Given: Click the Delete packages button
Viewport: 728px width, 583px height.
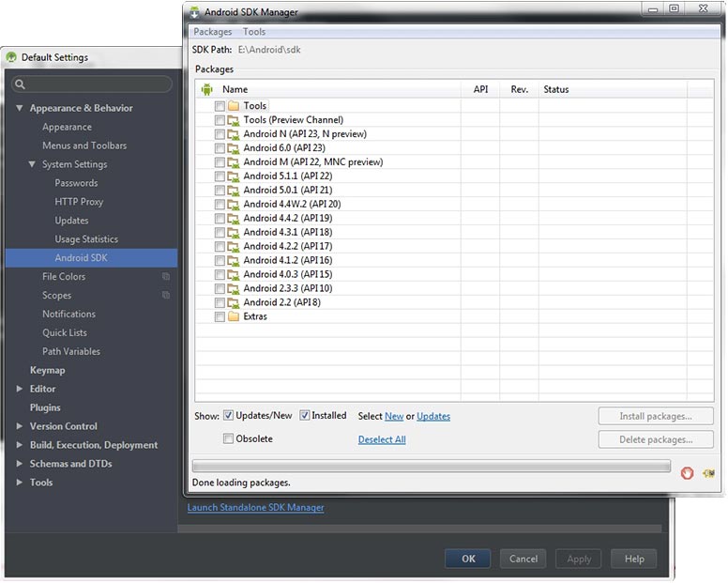Looking at the screenshot, I should click(656, 439).
